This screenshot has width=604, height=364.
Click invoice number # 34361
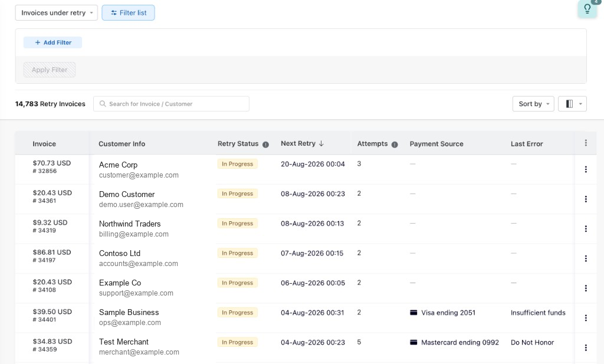(44, 201)
